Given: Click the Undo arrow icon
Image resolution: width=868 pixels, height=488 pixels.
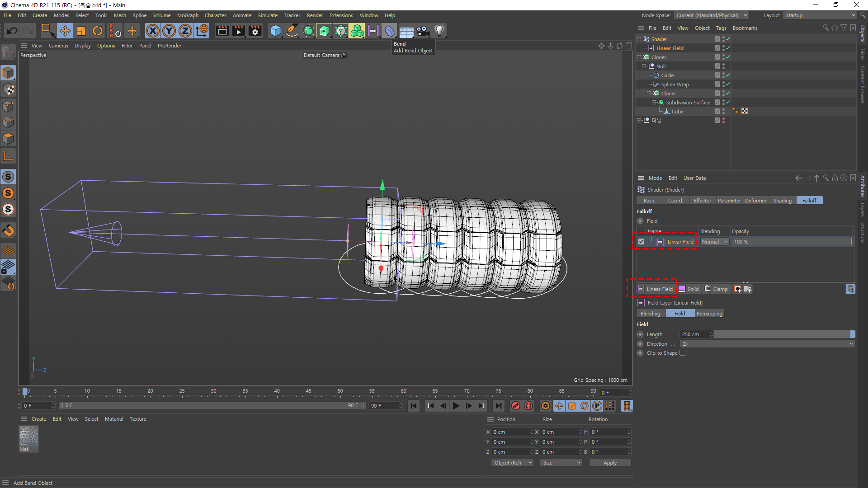Looking at the screenshot, I should click(x=12, y=31).
